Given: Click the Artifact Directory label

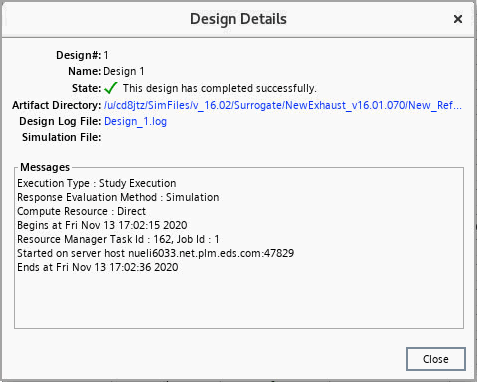Looking at the screenshot, I should click(57, 105).
